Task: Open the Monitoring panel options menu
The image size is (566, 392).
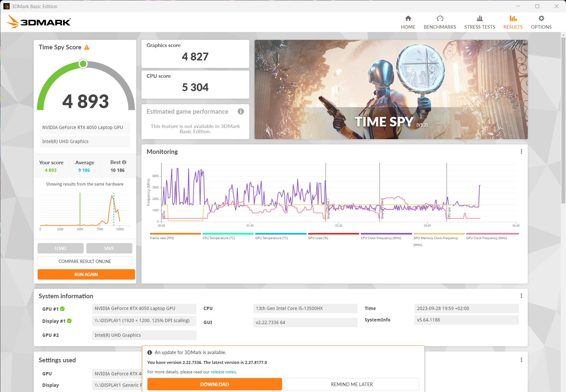Action: click(521, 152)
